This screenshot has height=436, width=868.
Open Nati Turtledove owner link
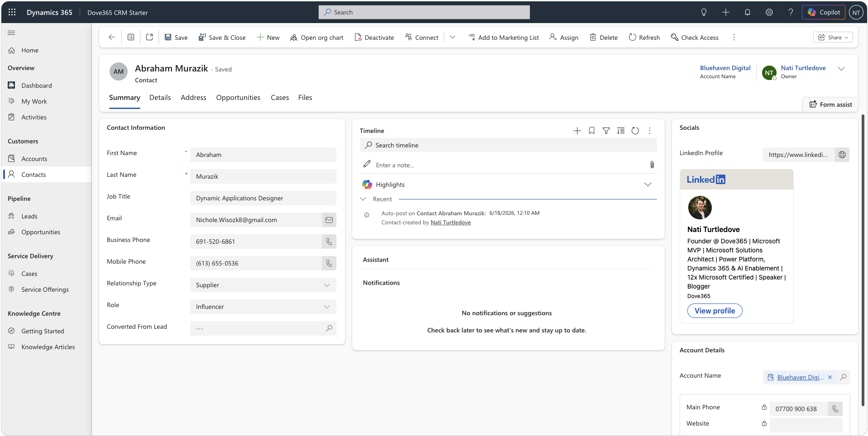(x=803, y=68)
